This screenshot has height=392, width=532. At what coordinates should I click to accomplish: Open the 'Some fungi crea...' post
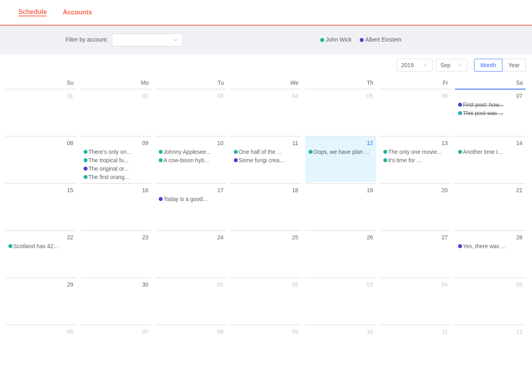tap(259, 160)
